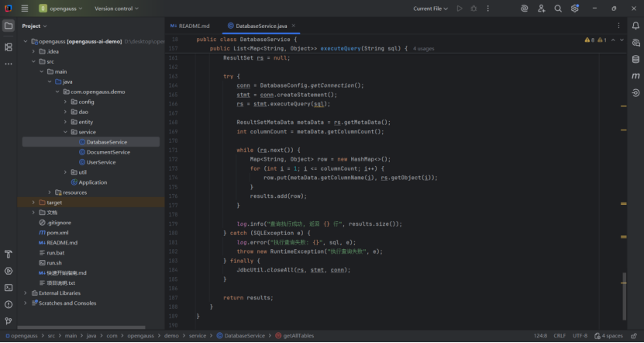Open the AI Assistant panel icon
Image resolution: width=644 pixels, height=343 pixels.
click(635, 43)
